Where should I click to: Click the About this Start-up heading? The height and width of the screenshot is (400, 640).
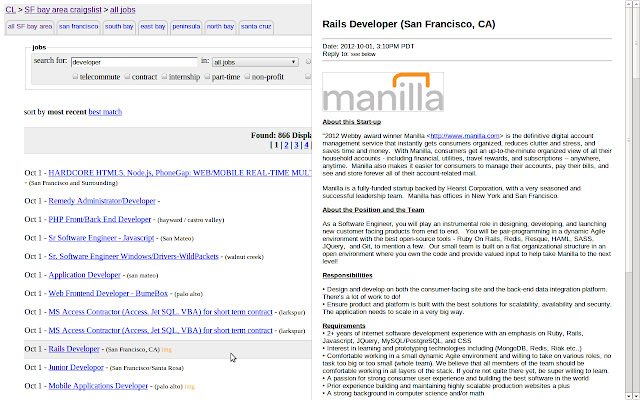pos(351,122)
